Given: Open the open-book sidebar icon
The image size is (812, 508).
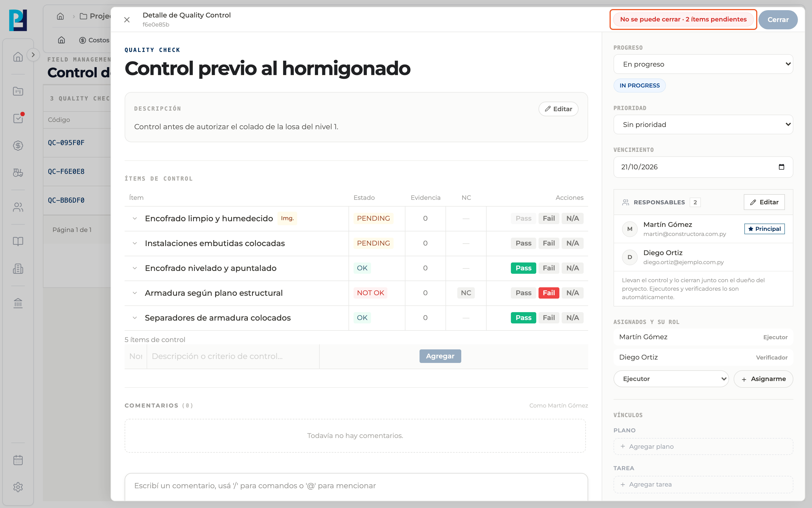Looking at the screenshot, I should point(18,241).
